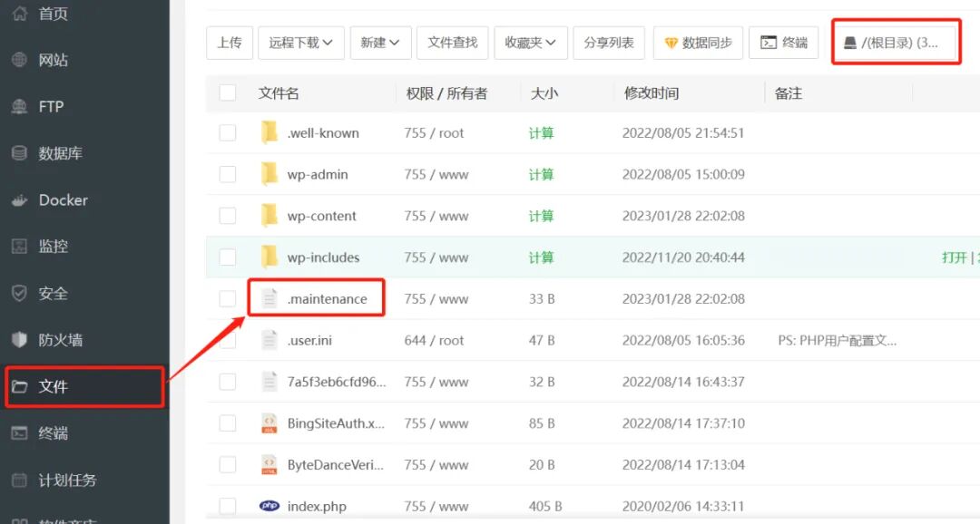Click the php icon beside index.php
Image resolution: width=980 pixels, height=524 pixels.
pos(269,506)
